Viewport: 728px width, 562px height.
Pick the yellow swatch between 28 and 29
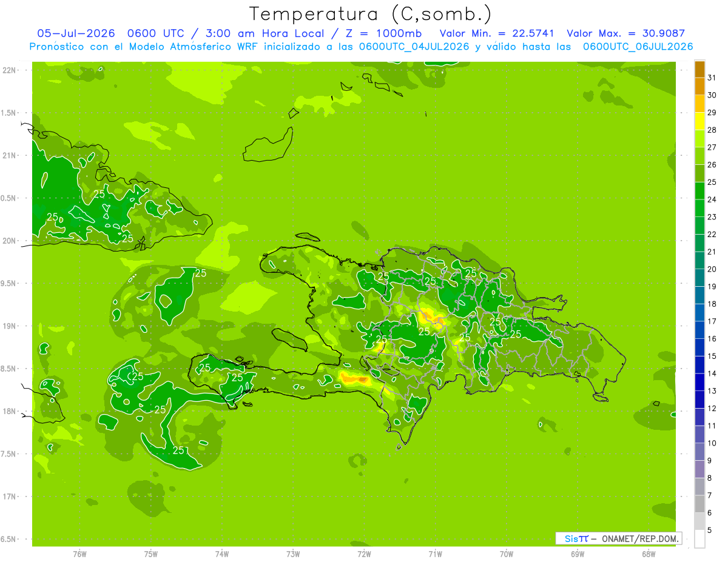click(x=699, y=121)
